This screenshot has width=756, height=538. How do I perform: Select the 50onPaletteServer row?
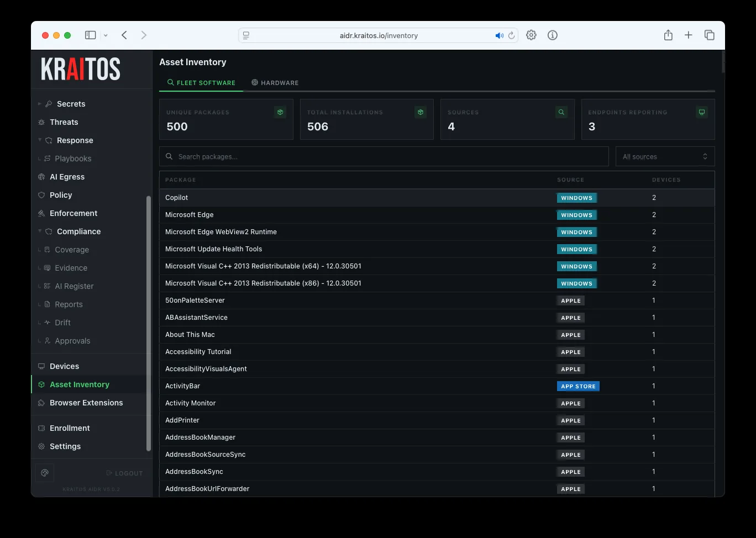pos(437,300)
